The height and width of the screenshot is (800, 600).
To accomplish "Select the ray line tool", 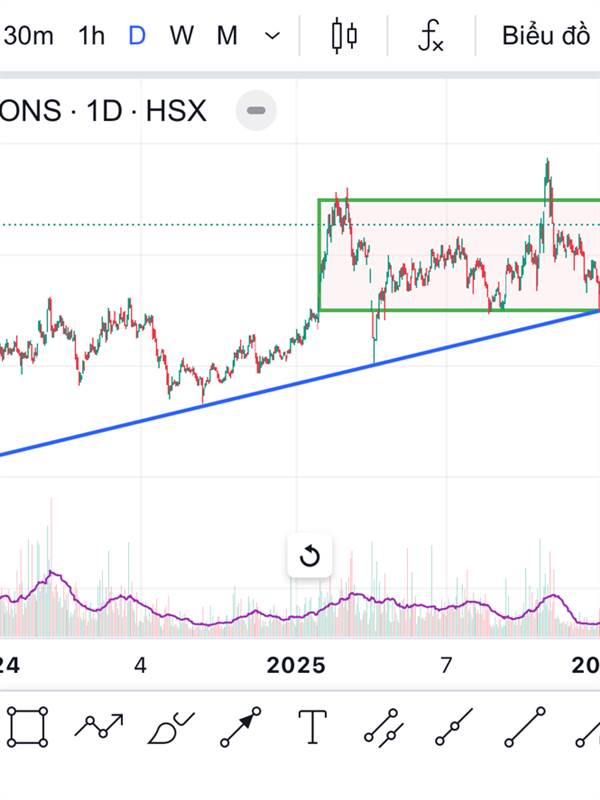I will pos(453,726).
